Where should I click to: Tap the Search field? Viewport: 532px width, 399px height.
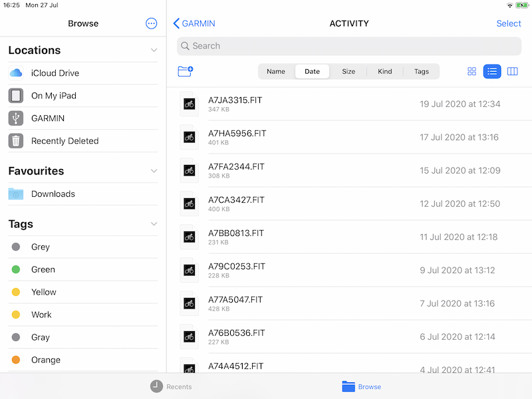tap(349, 46)
